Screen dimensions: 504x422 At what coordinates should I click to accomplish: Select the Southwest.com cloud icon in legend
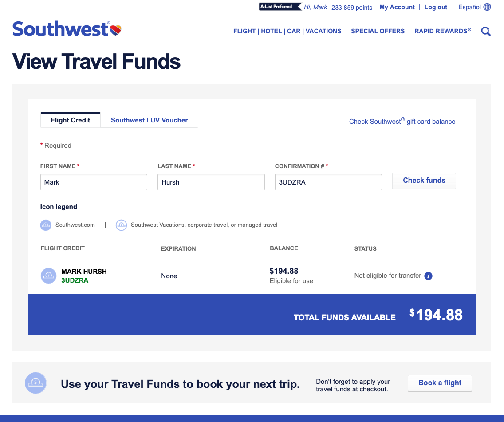click(45, 225)
